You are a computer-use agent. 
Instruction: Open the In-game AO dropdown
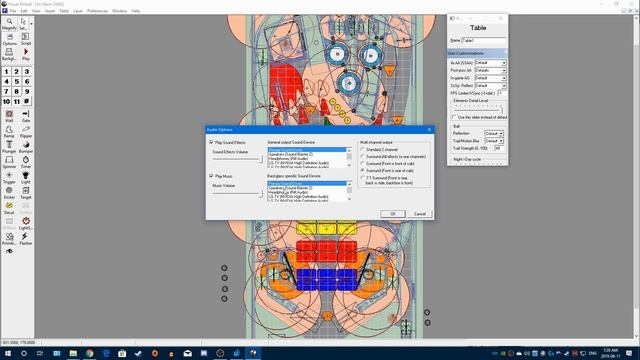click(490, 78)
